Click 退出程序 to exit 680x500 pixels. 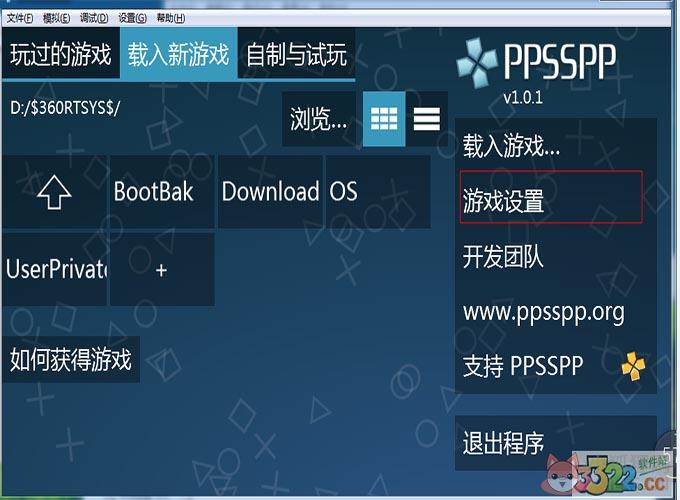(x=556, y=443)
